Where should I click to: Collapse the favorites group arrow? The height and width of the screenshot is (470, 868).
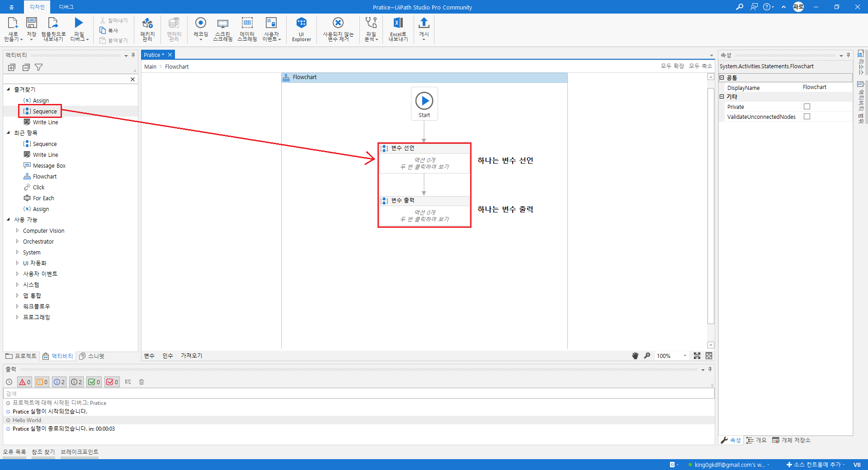(9, 89)
